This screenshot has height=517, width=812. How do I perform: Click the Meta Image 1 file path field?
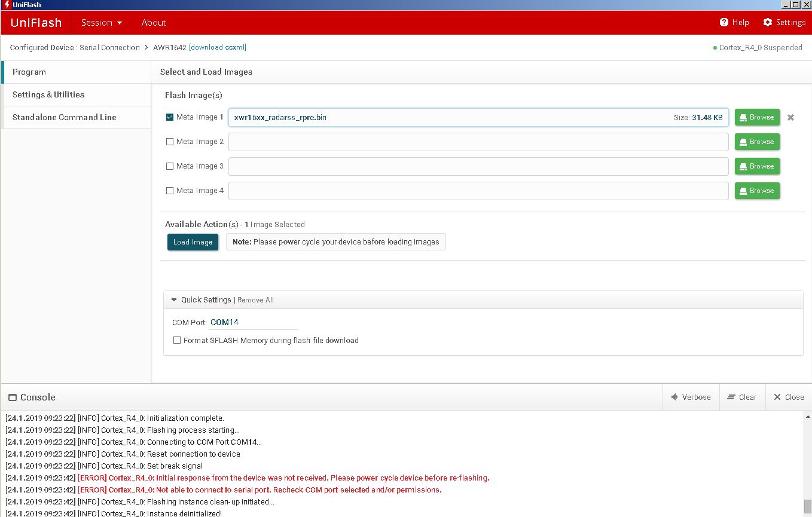tap(478, 117)
